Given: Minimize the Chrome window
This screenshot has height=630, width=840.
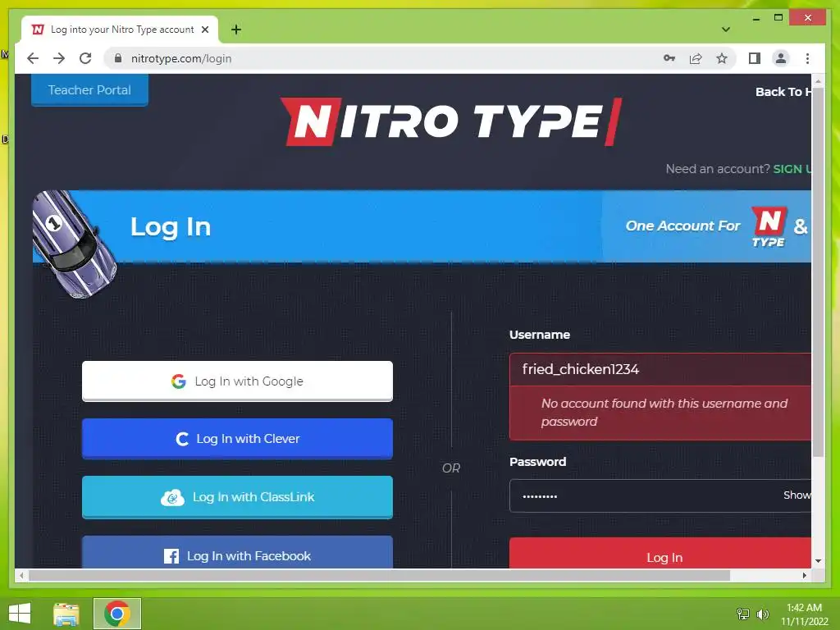Looking at the screenshot, I should click(x=756, y=18).
